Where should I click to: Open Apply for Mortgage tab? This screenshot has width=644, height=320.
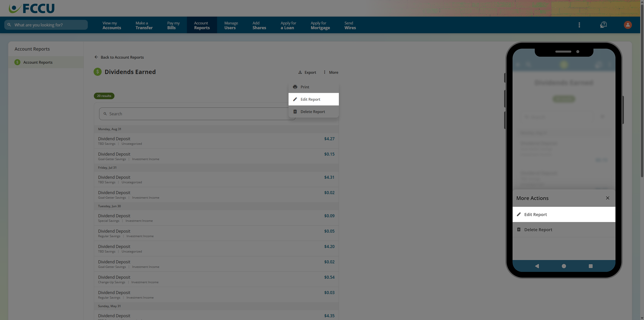click(x=320, y=25)
